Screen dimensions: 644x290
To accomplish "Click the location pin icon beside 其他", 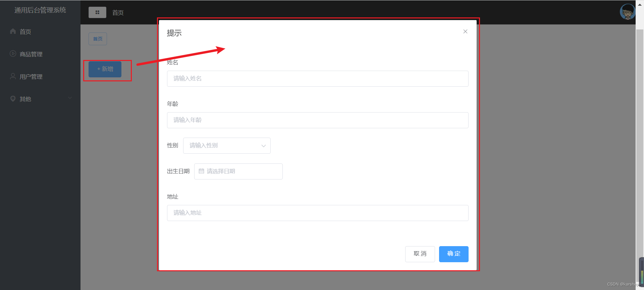I will point(13,98).
